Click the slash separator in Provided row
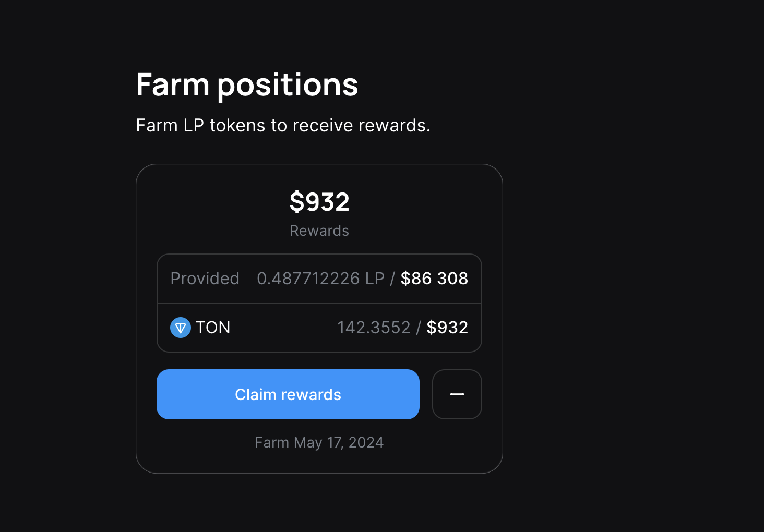Viewport: 764px width, 532px height. [x=392, y=279]
